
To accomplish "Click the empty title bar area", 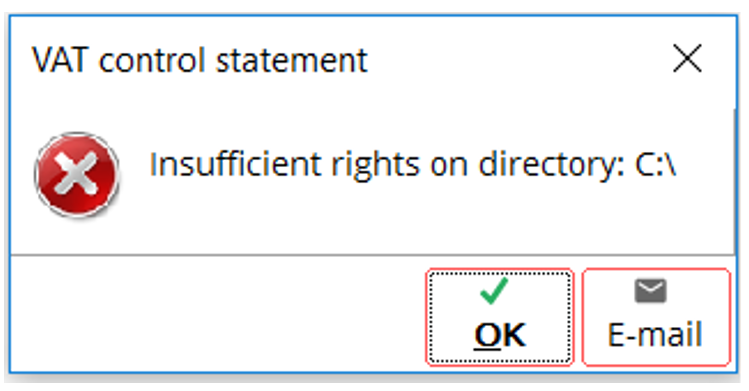I will (x=516, y=59).
